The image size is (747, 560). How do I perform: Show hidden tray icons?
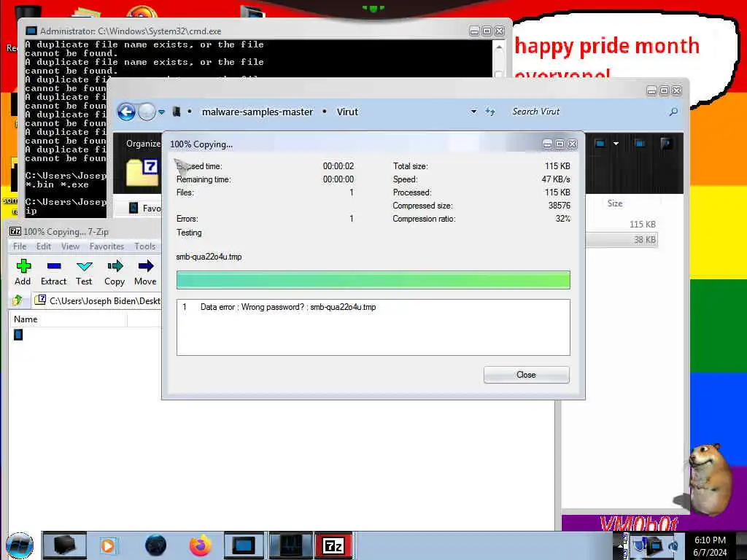click(621, 545)
